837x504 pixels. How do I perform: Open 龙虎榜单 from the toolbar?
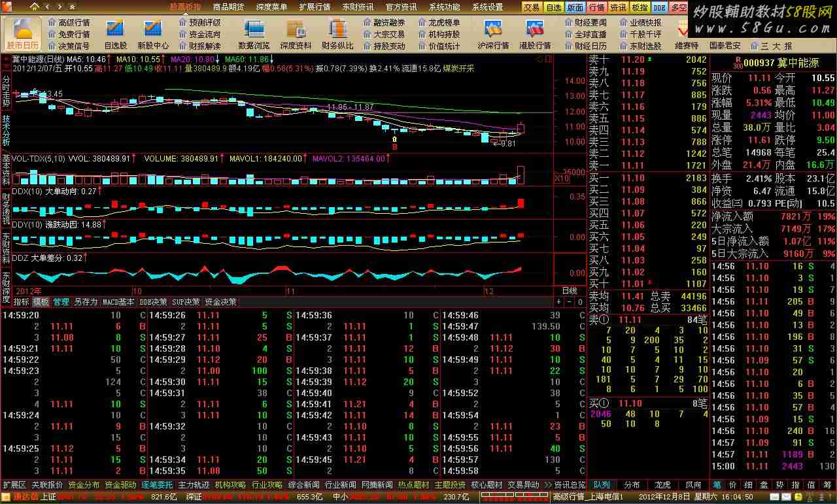click(439, 22)
